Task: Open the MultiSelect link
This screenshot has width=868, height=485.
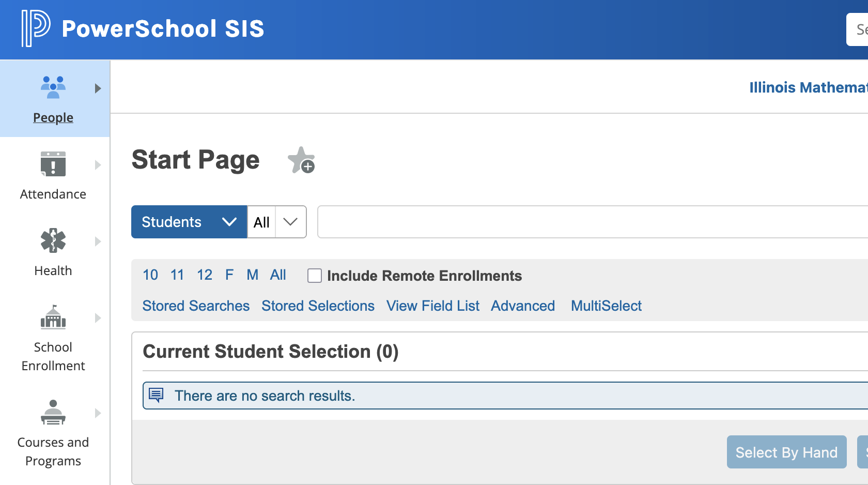Action: (x=606, y=306)
